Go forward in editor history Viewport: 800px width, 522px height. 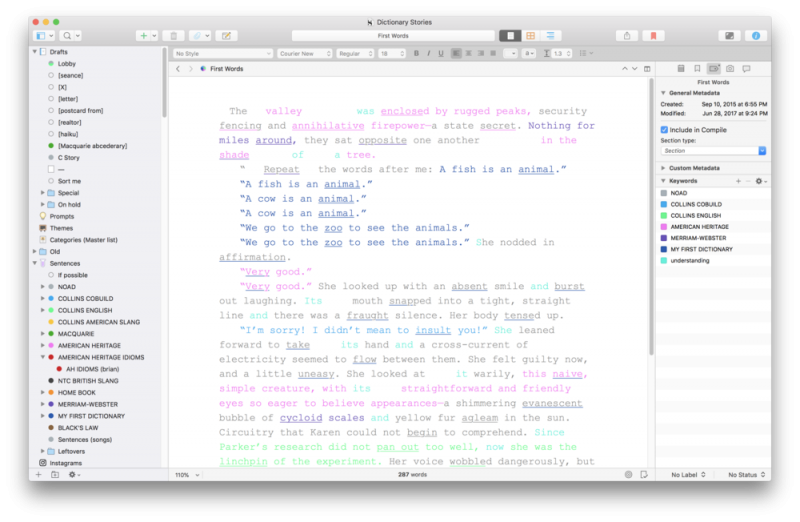click(190, 69)
